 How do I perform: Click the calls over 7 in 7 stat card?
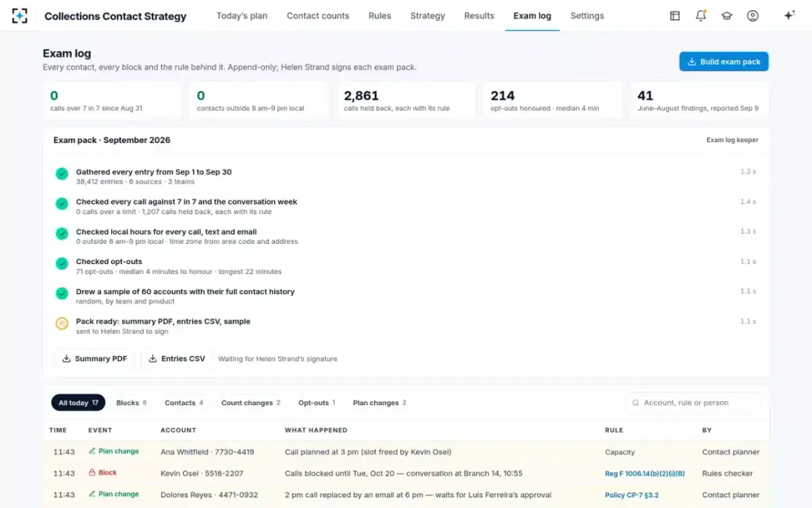[x=112, y=101]
